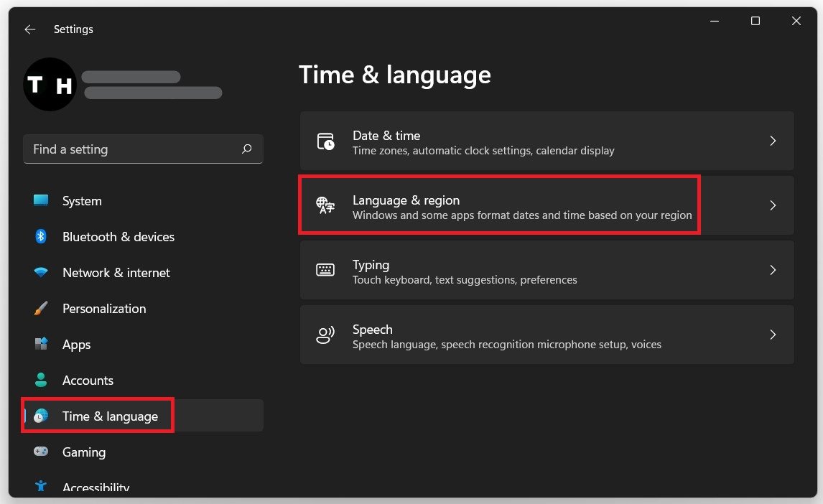Open Language & region via its chevron
This screenshot has width=823, height=504.
[x=773, y=205]
